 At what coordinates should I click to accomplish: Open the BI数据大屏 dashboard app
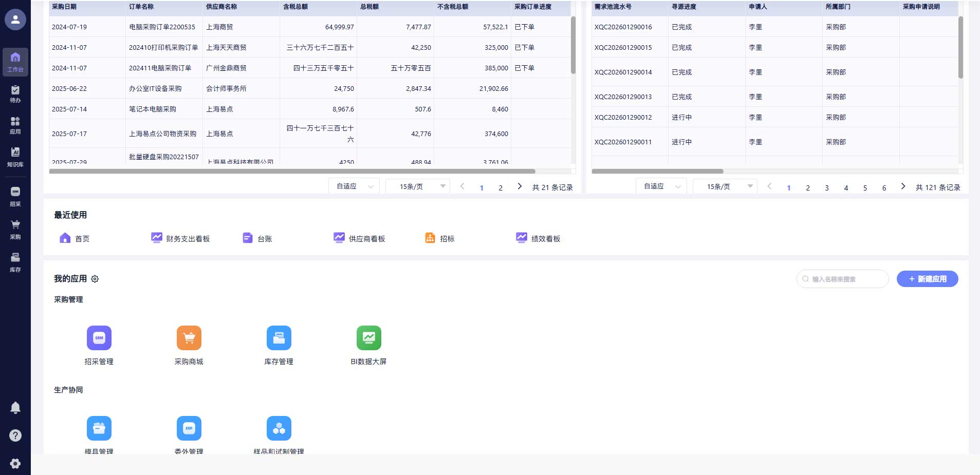[x=368, y=338]
